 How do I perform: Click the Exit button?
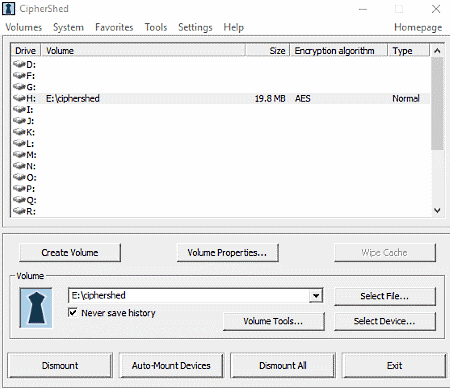[394, 366]
